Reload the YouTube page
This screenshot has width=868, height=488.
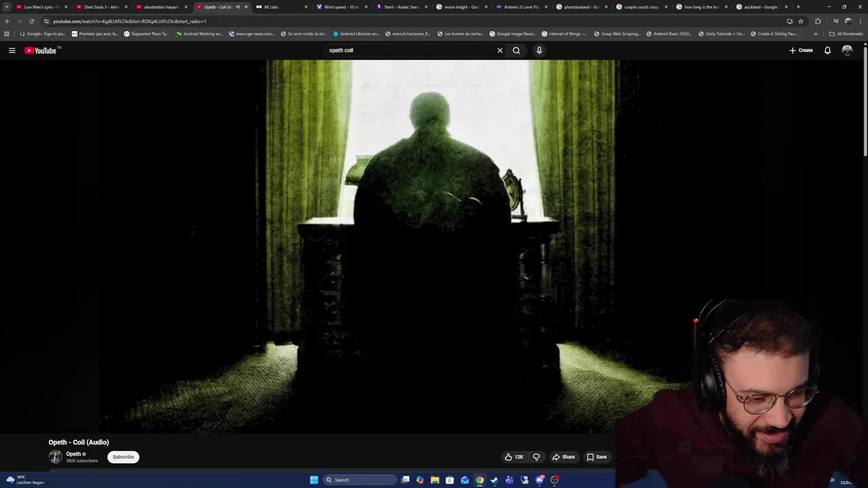31,21
